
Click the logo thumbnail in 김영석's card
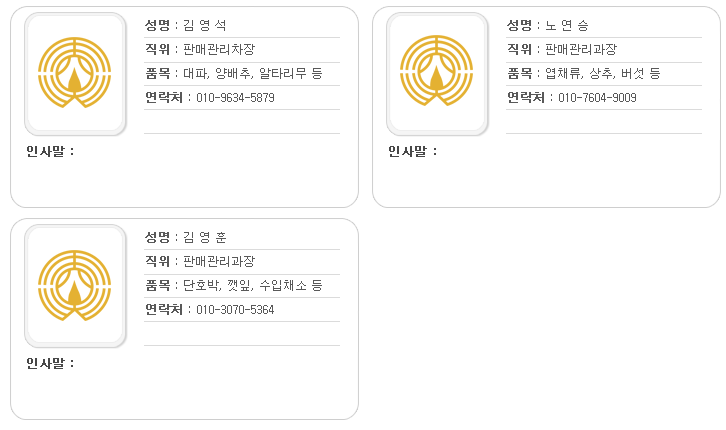point(75,74)
